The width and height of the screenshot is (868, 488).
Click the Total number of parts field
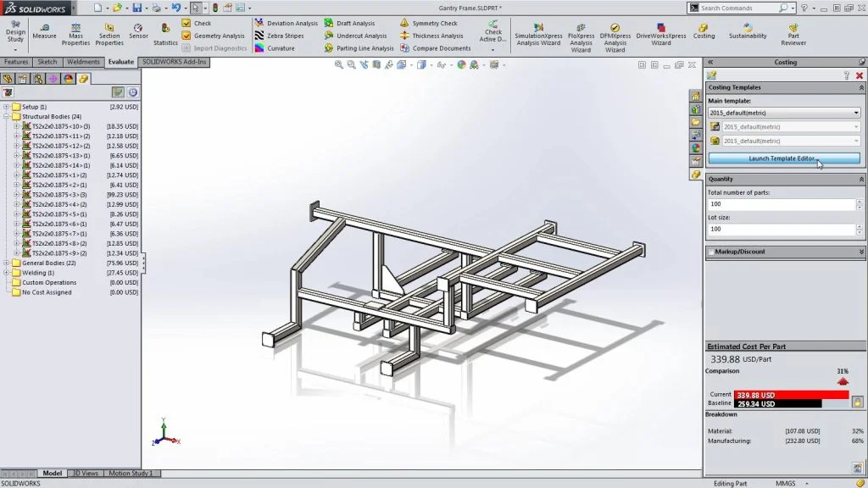(x=780, y=203)
